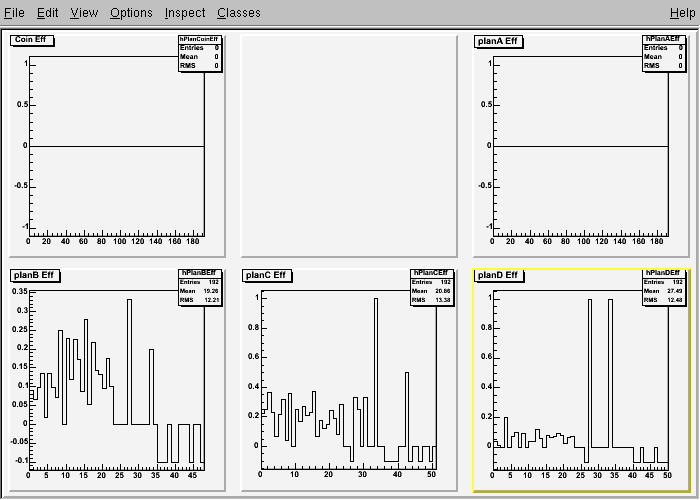Click y-axis label 0.5 in planA Eff plot
This screenshot has width=700, height=500.
tap(486, 104)
